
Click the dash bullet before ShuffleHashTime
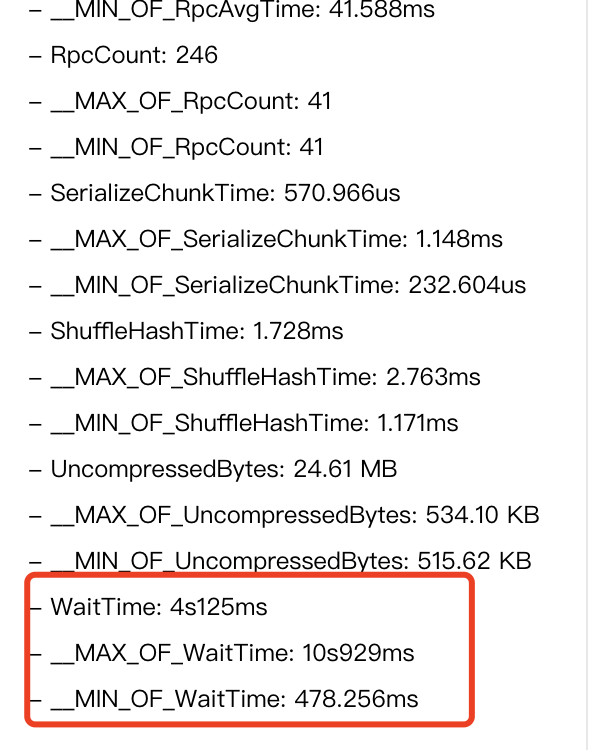tap(35, 332)
